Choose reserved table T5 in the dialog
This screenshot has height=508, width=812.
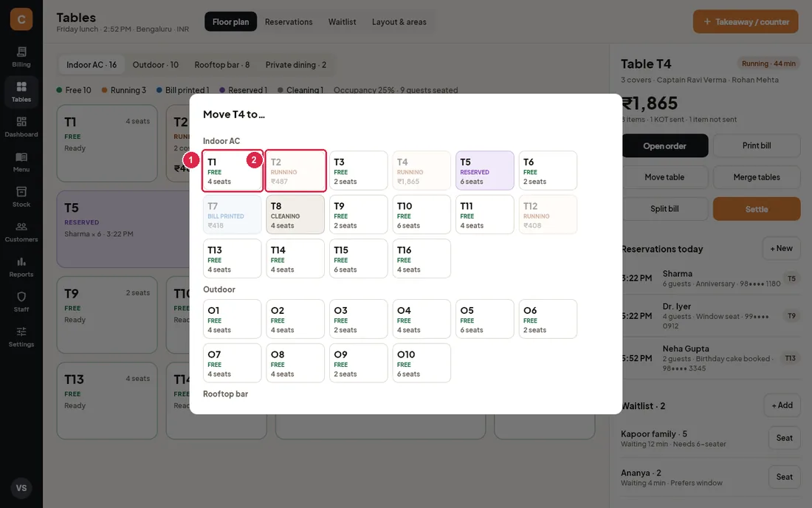coord(485,171)
